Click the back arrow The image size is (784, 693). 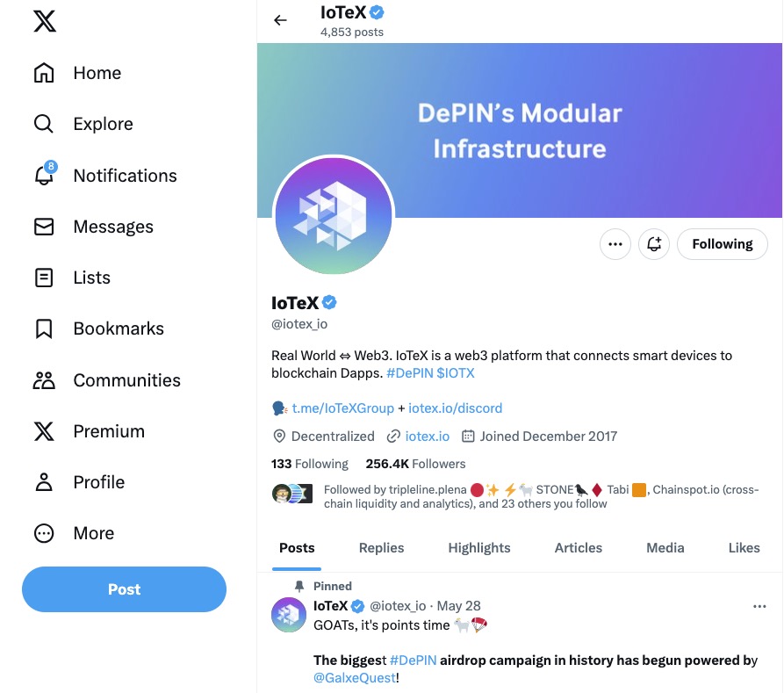coord(280,20)
